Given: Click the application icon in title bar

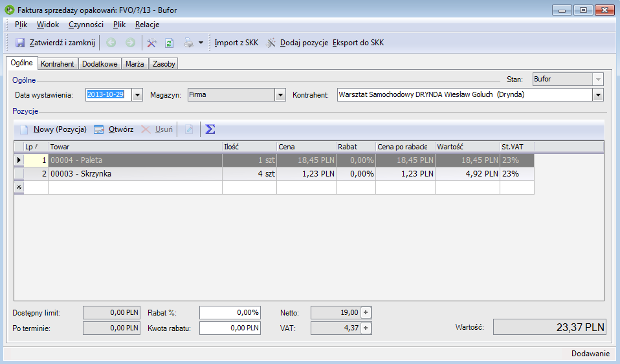Looking at the screenshot, I should pyautogui.click(x=10, y=10).
